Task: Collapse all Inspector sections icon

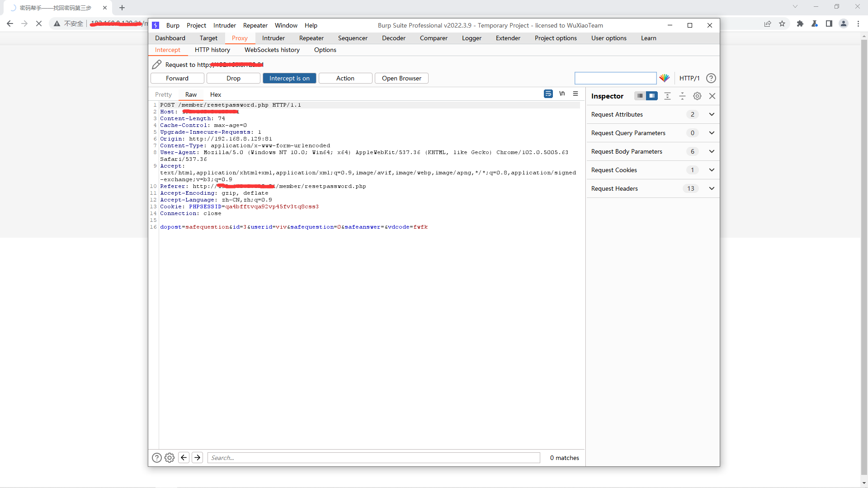Action: pos(682,96)
